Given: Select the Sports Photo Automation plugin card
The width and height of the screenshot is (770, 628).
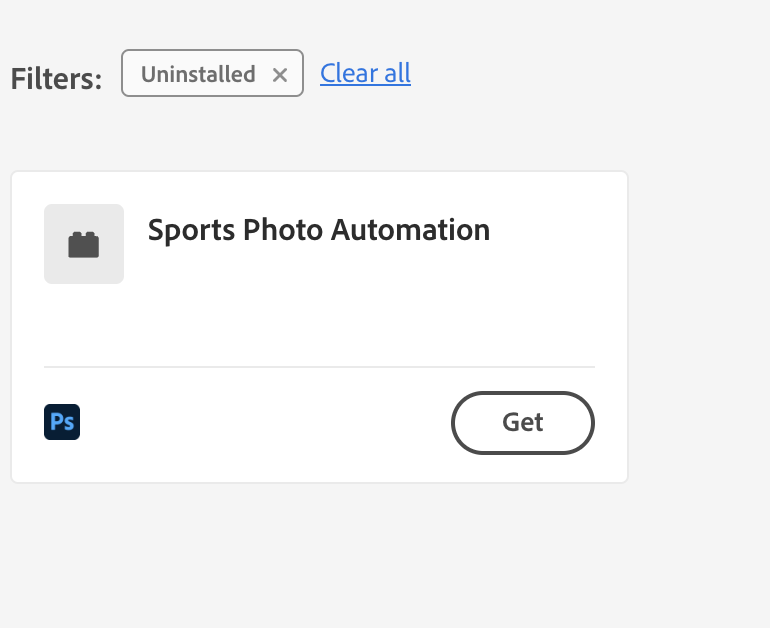Looking at the screenshot, I should 320,327.
